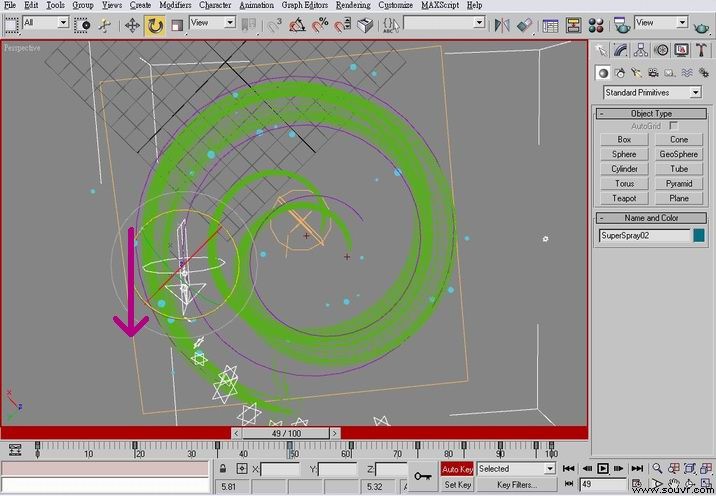Select the rectangular selection region tool
The image size is (716, 496).
[x=11, y=25]
